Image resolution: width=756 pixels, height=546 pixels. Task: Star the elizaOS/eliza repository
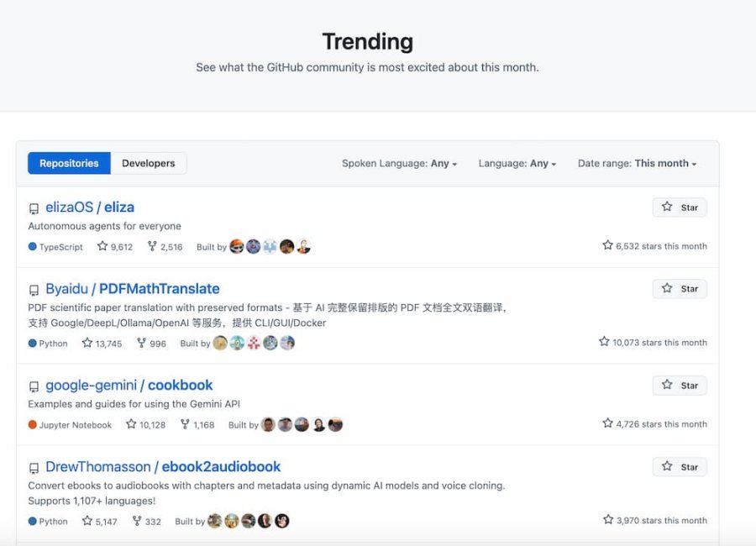(680, 207)
